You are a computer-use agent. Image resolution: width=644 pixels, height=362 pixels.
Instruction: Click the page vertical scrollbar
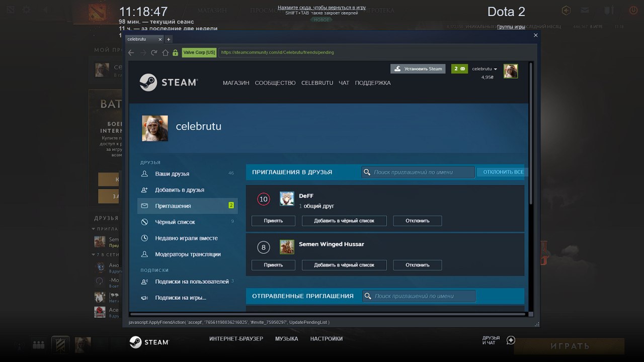531,133
